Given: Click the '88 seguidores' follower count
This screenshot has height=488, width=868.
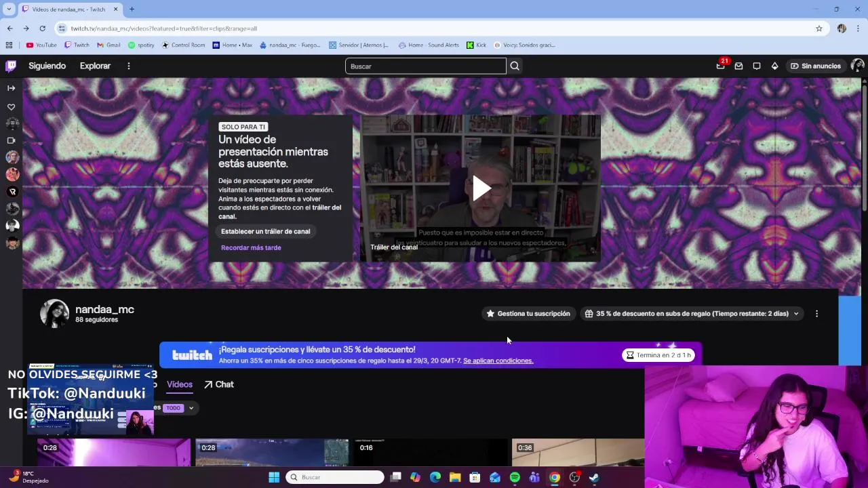Looking at the screenshot, I should [96, 320].
